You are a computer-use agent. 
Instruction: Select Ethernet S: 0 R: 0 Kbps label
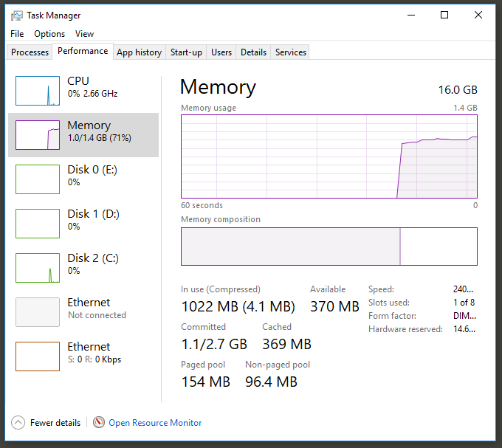pos(94,353)
